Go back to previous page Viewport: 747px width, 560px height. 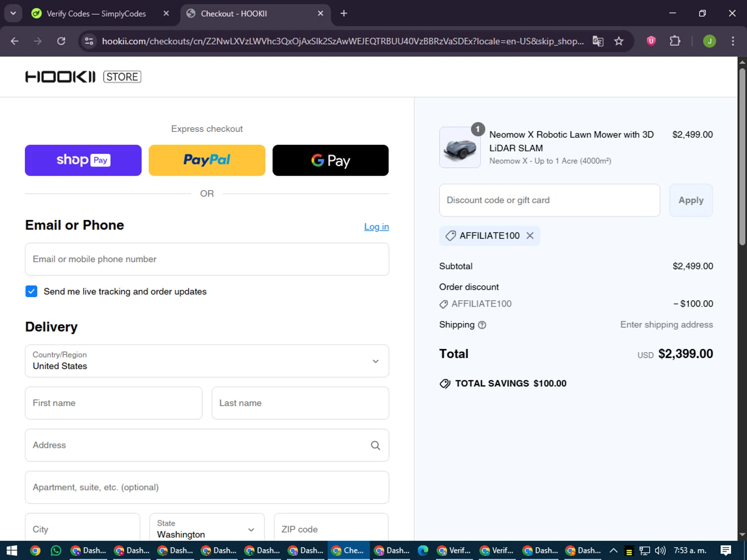pos(14,41)
